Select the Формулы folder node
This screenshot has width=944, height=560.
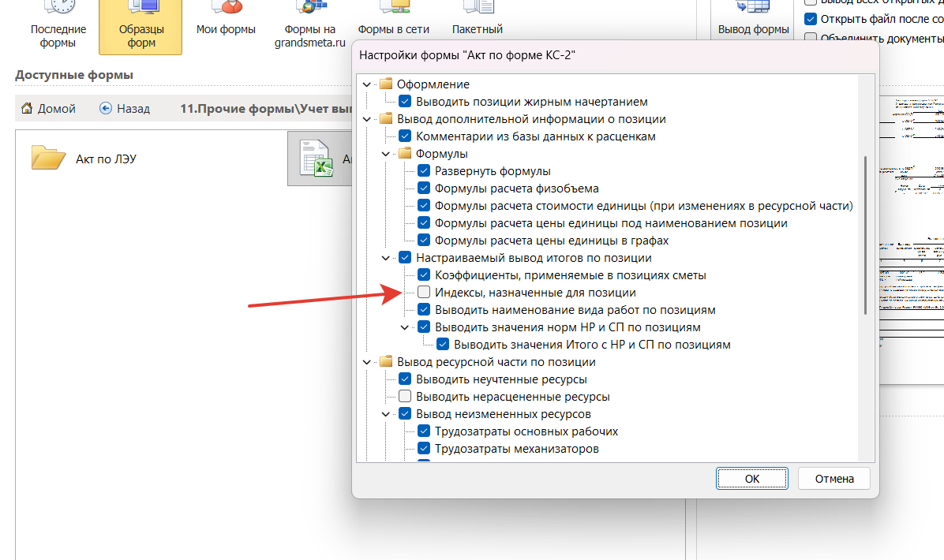(434, 154)
